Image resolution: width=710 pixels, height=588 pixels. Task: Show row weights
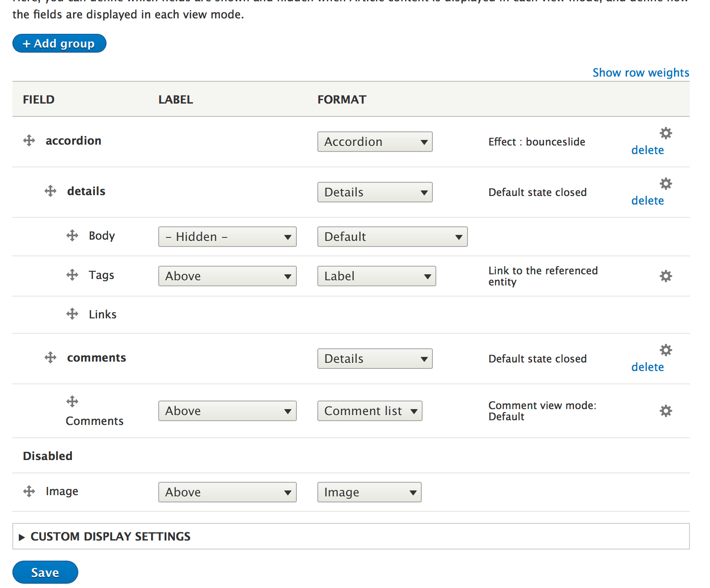click(x=640, y=72)
